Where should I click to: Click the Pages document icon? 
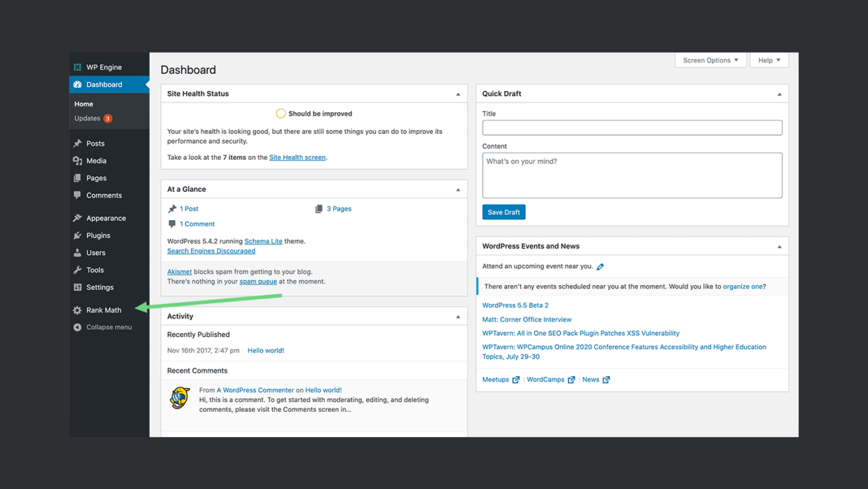76,178
